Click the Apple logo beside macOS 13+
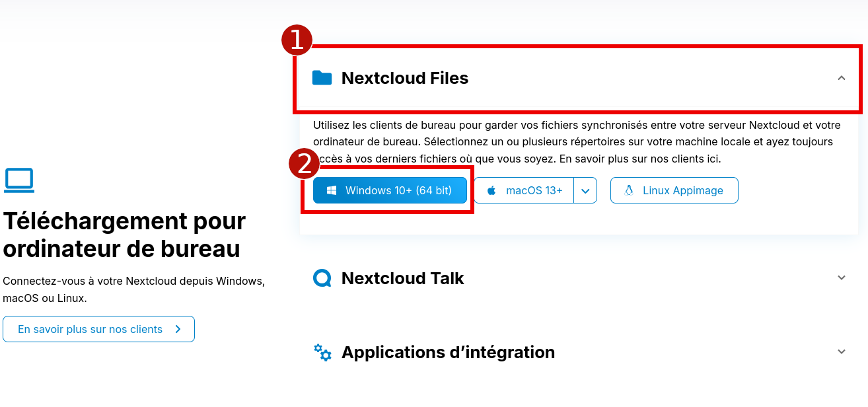Image resolution: width=868 pixels, height=407 pixels. tap(490, 190)
